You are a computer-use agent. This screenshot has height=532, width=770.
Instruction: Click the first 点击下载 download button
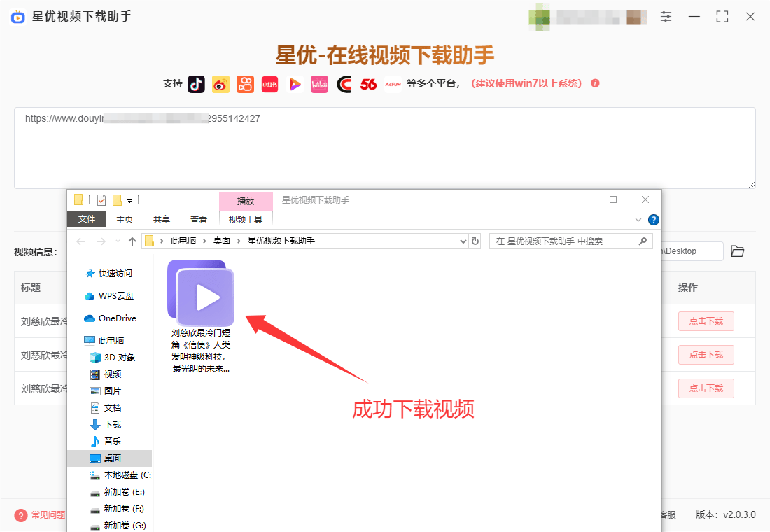click(706, 321)
